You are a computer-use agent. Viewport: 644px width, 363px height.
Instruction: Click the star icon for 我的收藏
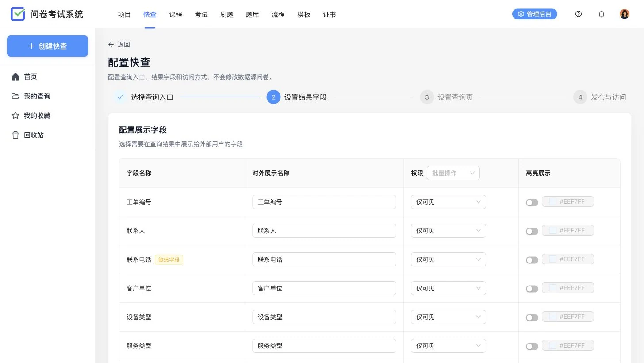pos(15,116)
